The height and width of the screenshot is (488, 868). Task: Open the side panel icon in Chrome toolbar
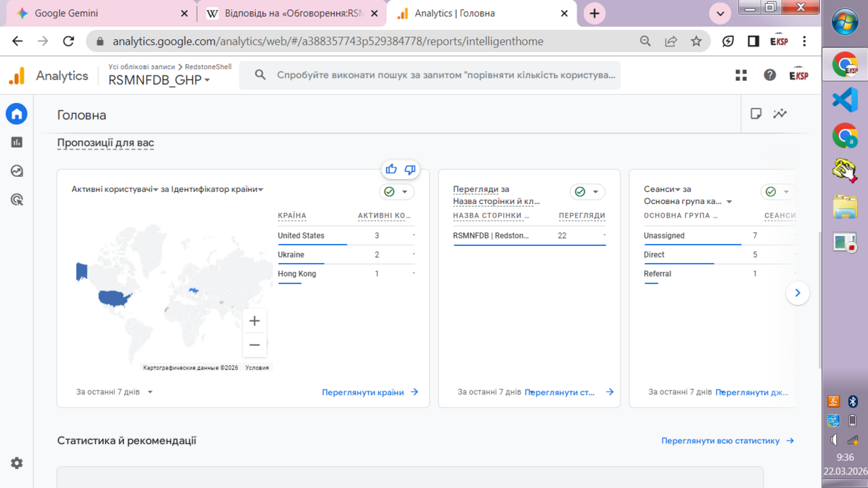click(x=753, y=41)
